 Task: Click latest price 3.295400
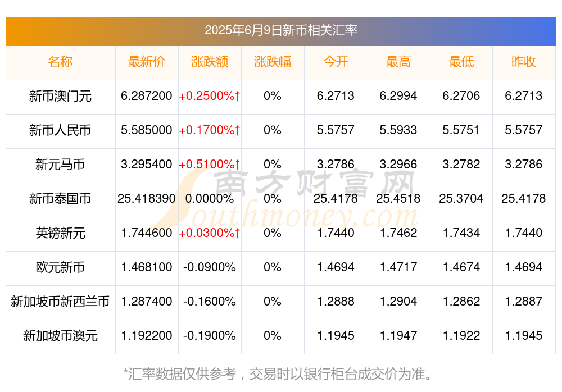(x=146, y=164)
